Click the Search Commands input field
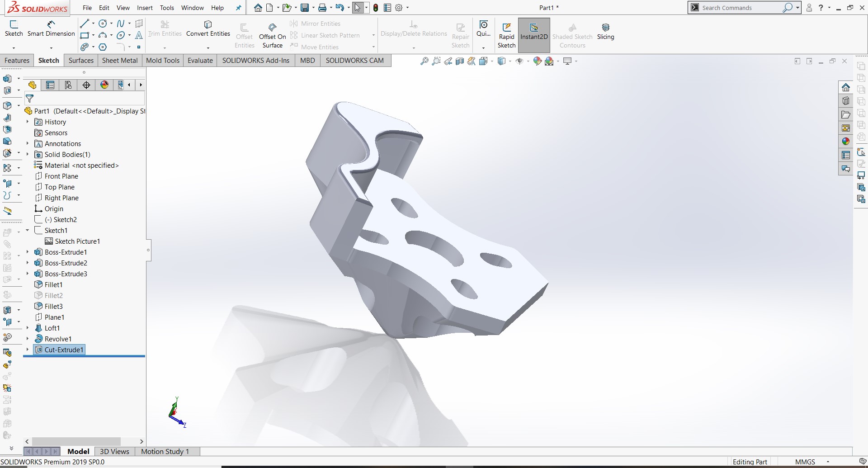 coord(741,8)
